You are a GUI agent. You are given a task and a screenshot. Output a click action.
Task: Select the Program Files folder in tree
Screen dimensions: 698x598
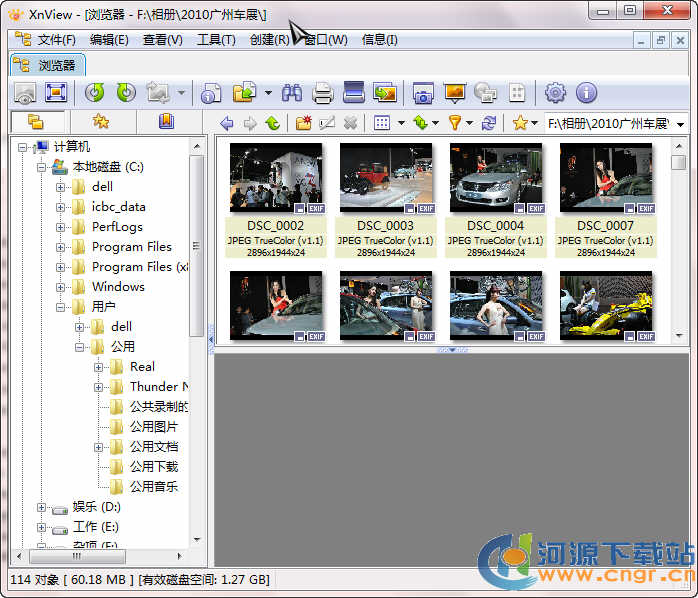pos(131,247)
